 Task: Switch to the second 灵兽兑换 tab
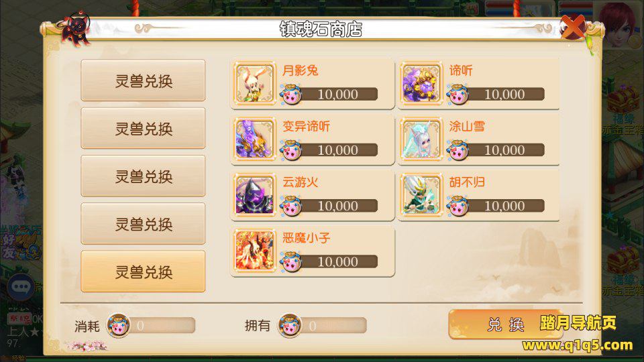(143, 128)
